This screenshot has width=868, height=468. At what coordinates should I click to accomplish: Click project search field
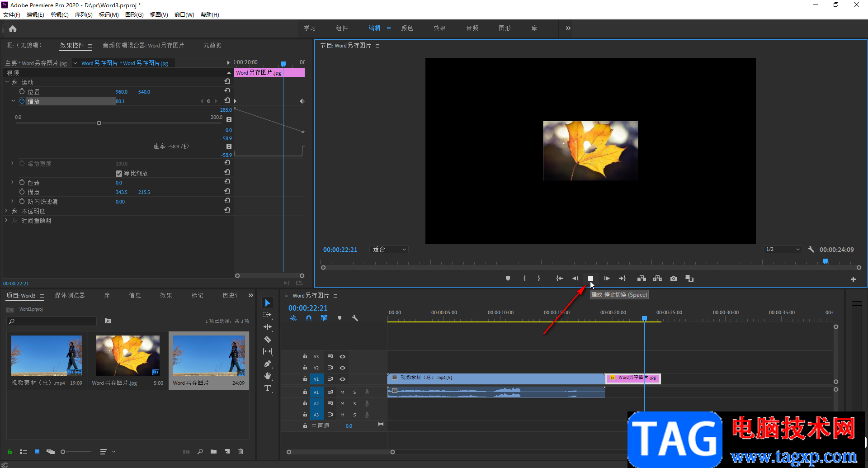52,321
